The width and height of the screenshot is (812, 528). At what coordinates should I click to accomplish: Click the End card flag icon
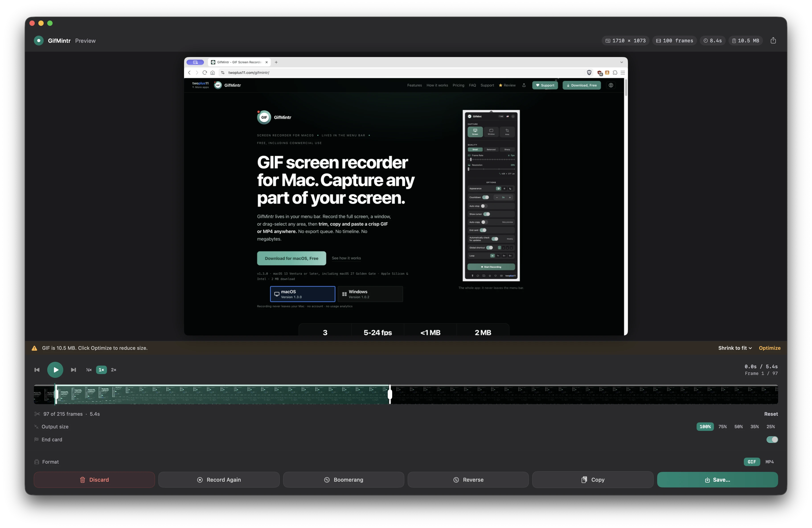point(37,439)
